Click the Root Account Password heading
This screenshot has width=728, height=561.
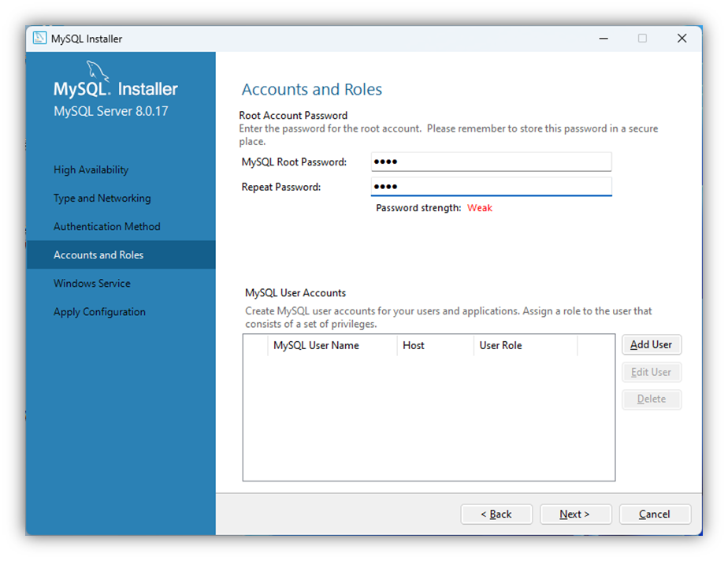click(x=293, y=115)
